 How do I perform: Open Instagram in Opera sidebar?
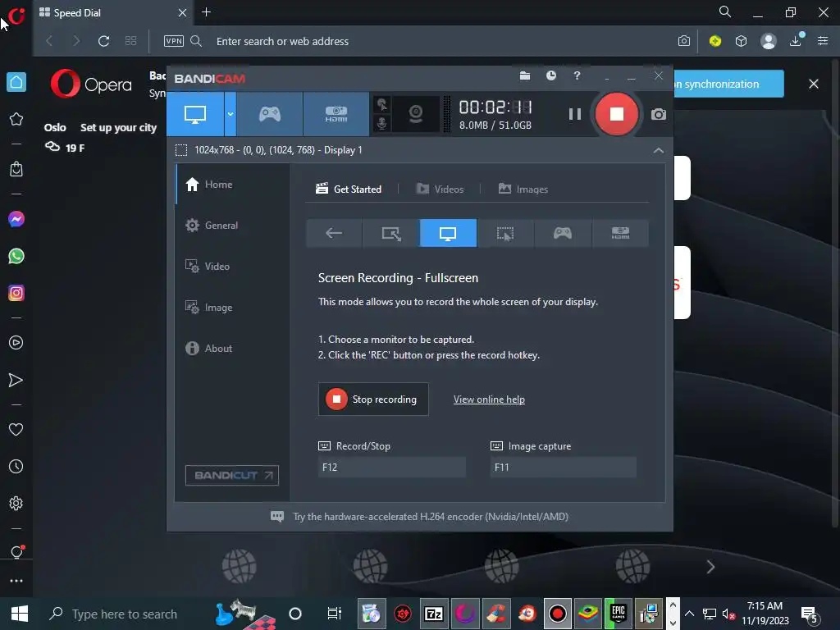point(16,293)
